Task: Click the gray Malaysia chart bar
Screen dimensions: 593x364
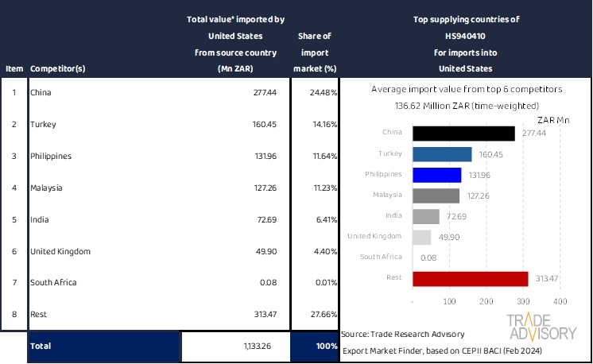Action: [436, 196]
